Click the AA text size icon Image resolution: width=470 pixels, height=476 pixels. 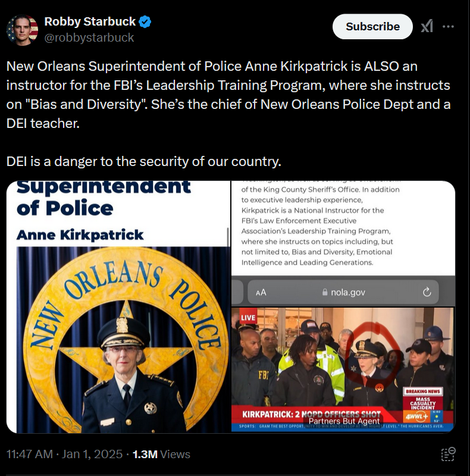pyautogui.click(x=261, y=292)
